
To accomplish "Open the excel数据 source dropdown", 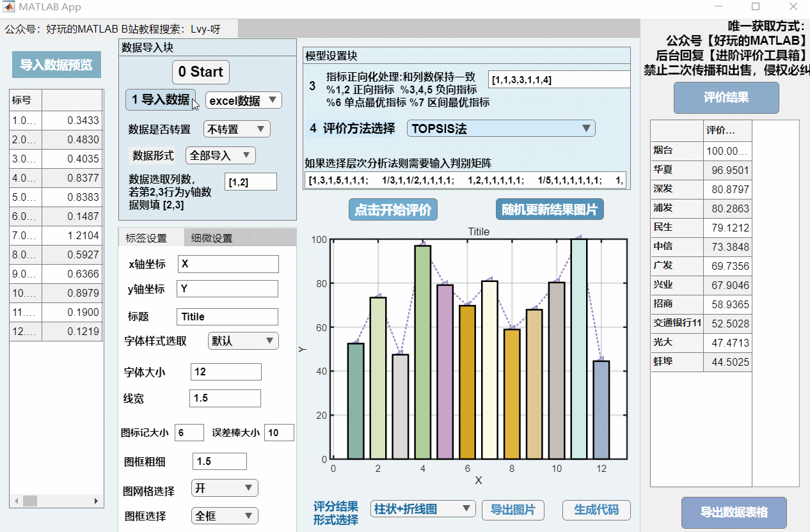I will (x=244, y=100).
